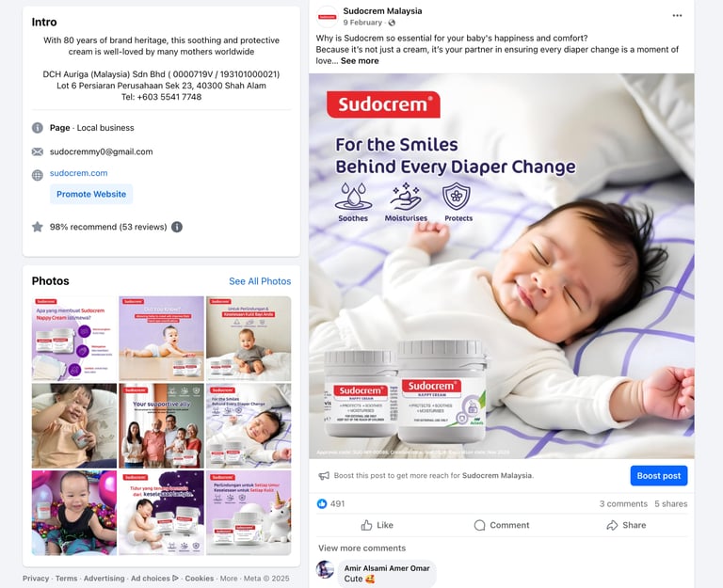This screenshot has width=723, height=588.
Task: Click the blue like reaction icon near 491
Action: pyautogui.click(x=322, y=503)
